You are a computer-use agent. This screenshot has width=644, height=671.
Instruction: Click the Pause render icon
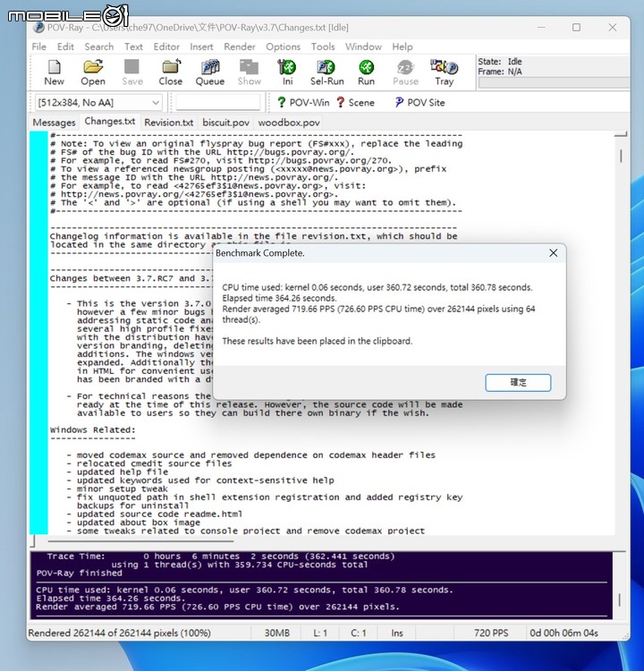[405, 72]
